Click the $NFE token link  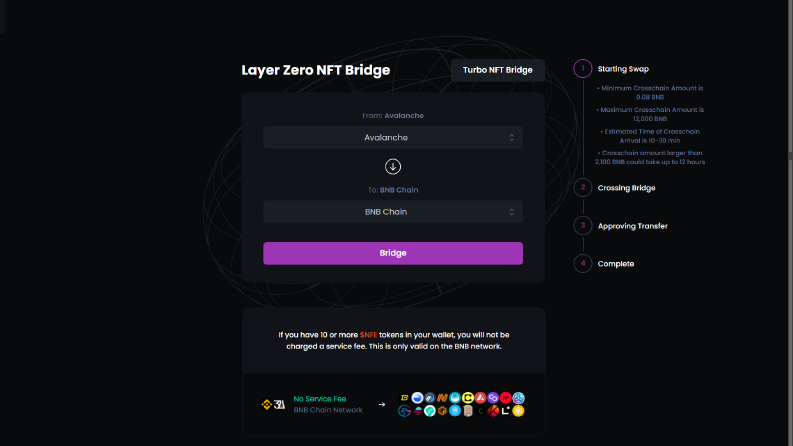click(368, 335)
